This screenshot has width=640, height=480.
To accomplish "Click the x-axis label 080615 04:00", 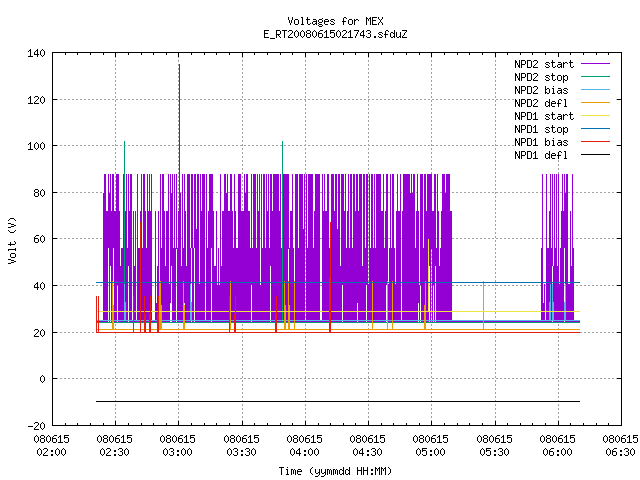I will (x=304, y=446).
